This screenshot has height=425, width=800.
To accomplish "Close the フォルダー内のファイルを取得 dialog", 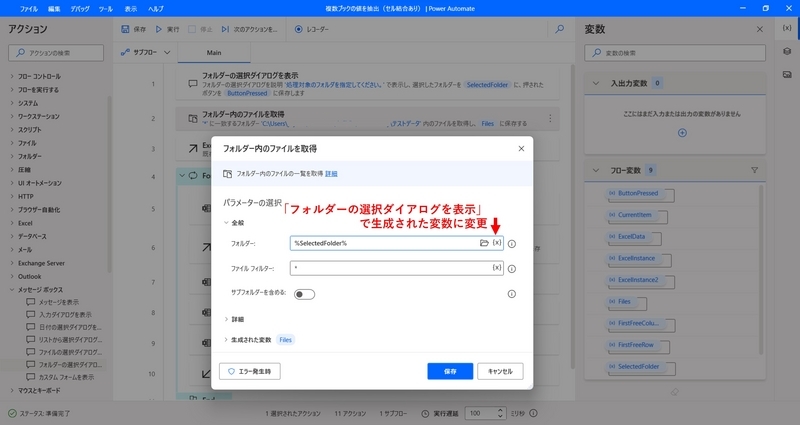I will 521,148.
